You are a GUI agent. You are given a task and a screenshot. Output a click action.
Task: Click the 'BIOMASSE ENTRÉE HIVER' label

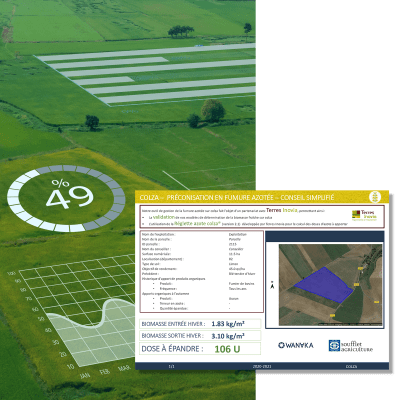click(x=173, y=324)
